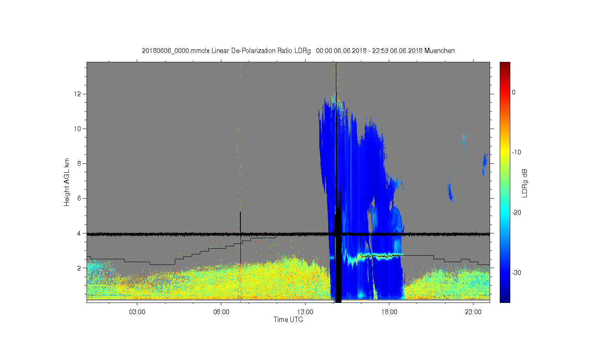Screen dimensions: 607x364
Task: Click the '08:00' time tick label
Action: click(x=221, y=312)
